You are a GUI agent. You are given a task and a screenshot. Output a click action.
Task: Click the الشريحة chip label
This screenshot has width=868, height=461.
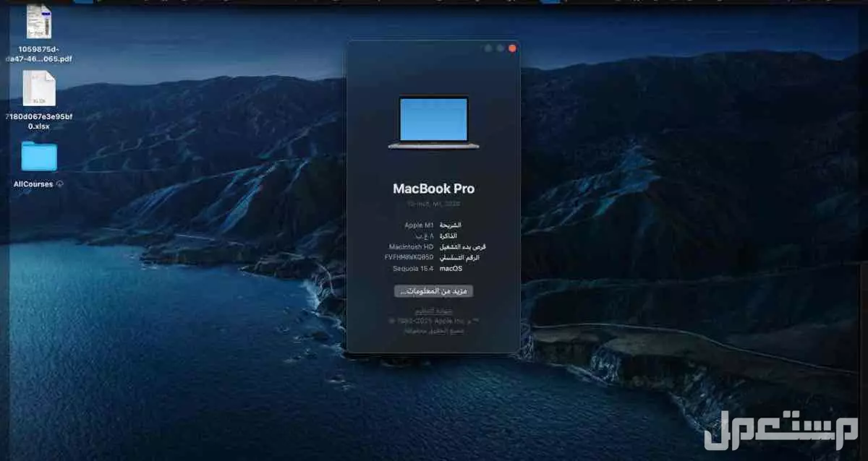(x=451, y=225)
